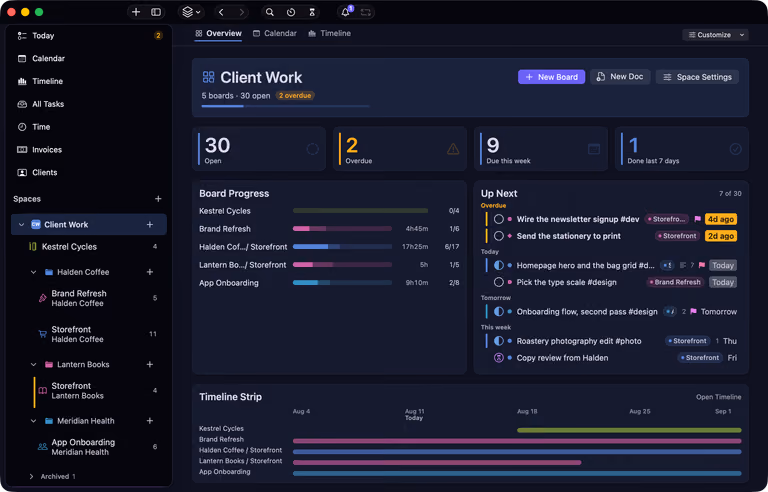Image resolution: width=768 pixels, height=492 pixels.
Task: Switch to the Timeline tab
Action: (330, 33)
